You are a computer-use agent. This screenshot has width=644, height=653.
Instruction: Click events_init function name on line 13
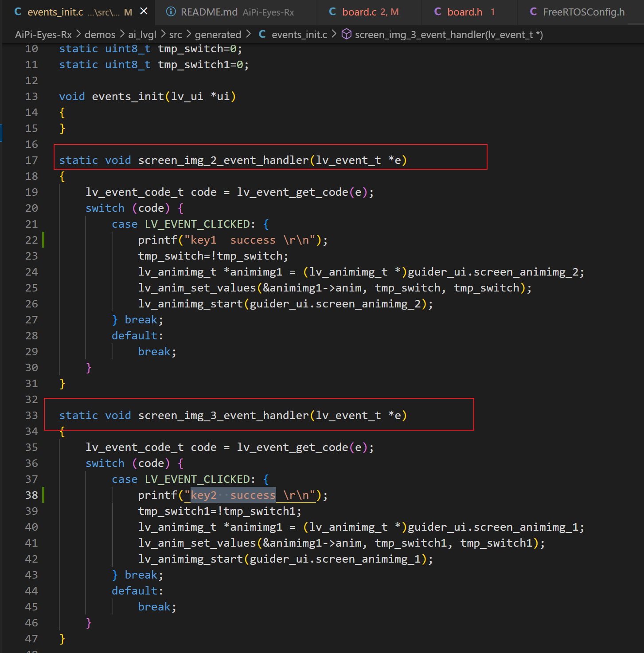click(128, 97)
